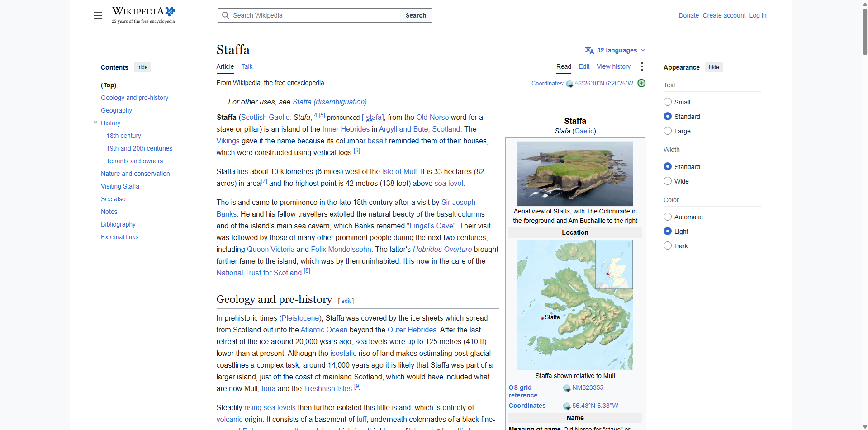Select Standard text size
This screenshot has width=868, height=430.
(x=668, y=117)
